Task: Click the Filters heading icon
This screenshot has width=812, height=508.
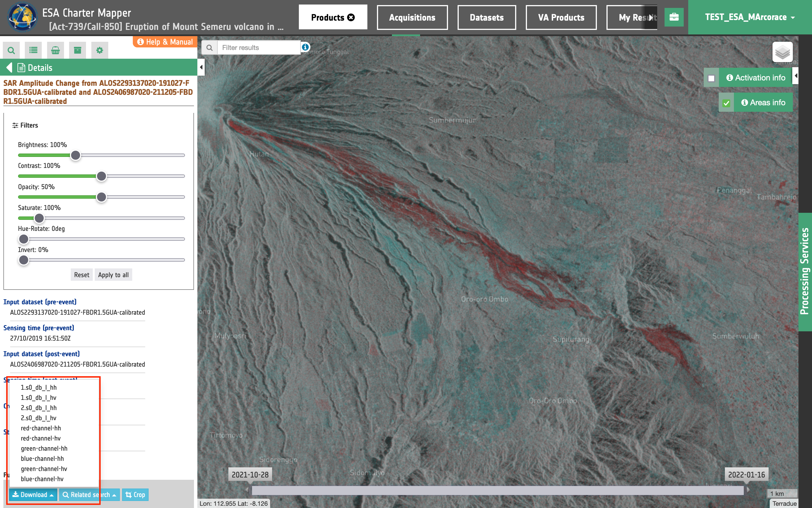Action: [15, 125]
